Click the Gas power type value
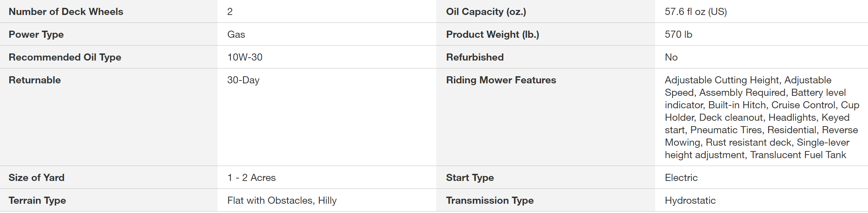The height and width of the screenshot is (213, 868). pyautogui.click(x=236, y=34)
